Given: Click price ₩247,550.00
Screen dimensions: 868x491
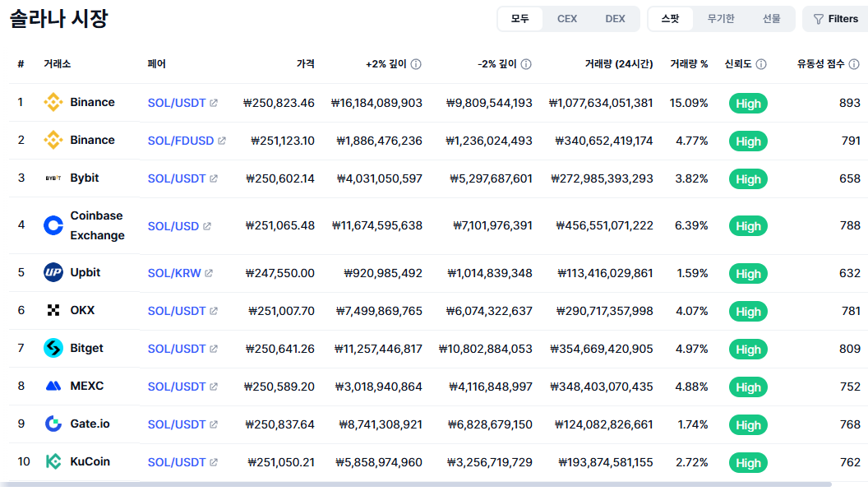Looking at the screenshot, I should [x=280, y=273].
